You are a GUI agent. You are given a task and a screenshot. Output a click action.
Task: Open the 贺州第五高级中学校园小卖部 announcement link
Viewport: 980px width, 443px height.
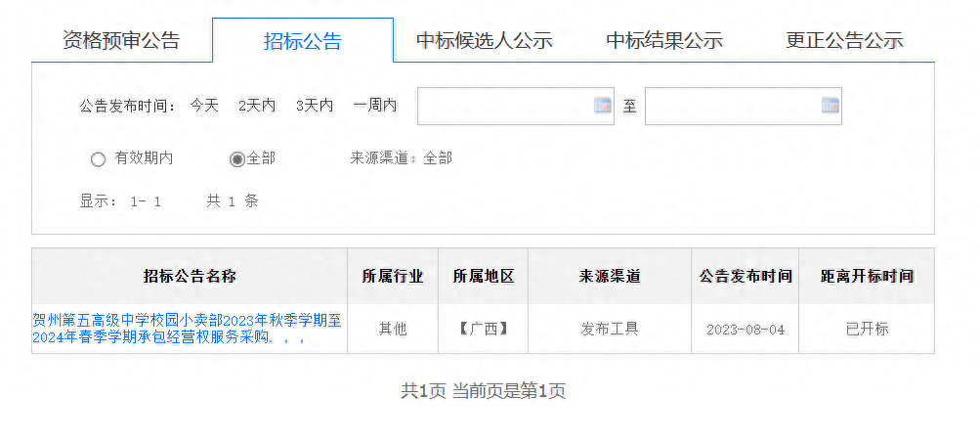188,330
